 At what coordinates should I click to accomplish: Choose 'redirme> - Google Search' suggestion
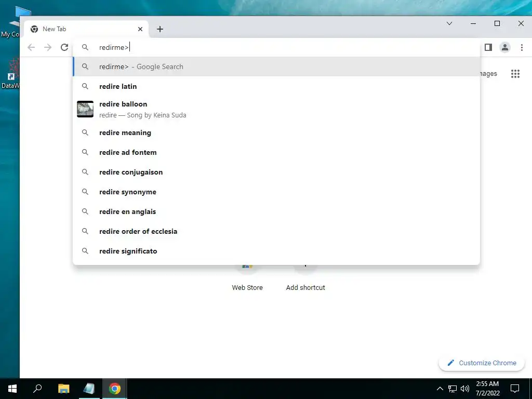[x=276, y=66]
